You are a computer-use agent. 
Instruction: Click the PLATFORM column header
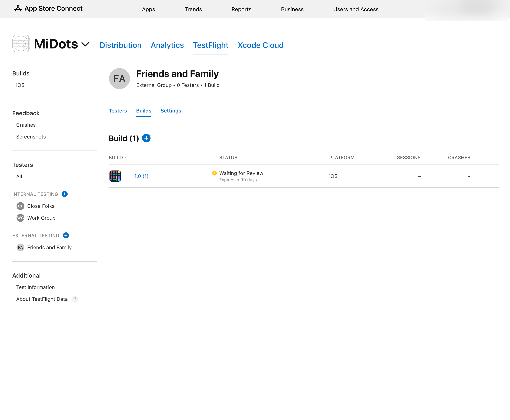(342, 158)
